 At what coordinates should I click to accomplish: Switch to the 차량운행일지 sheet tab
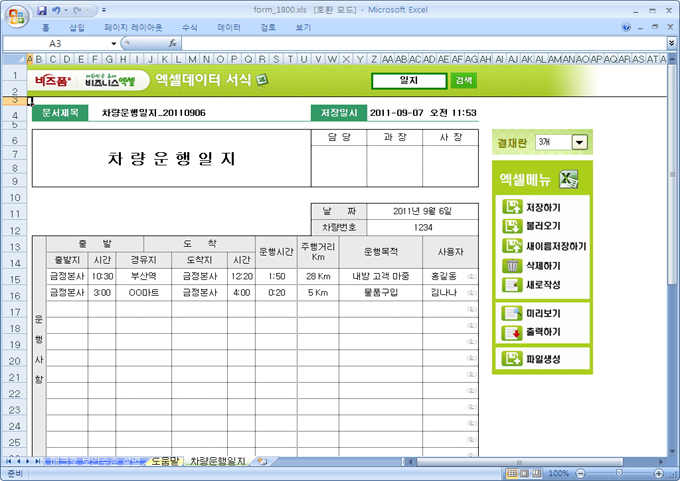point(217,461)
